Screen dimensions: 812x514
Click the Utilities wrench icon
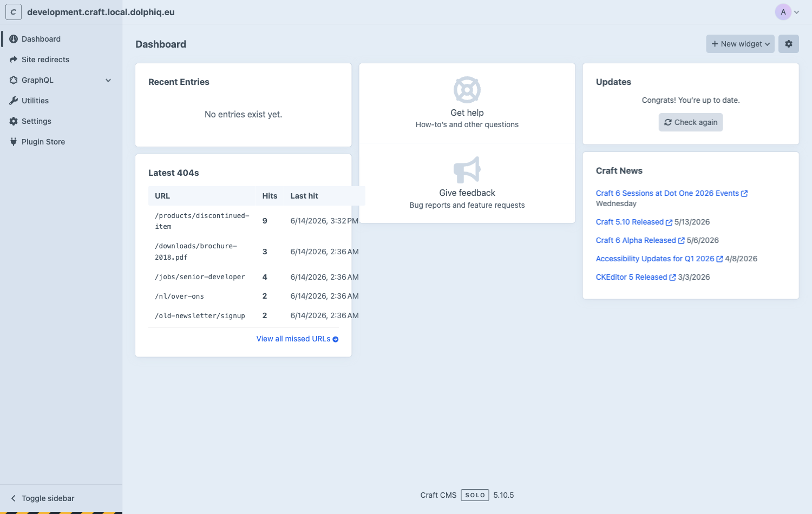coord(14,101)
